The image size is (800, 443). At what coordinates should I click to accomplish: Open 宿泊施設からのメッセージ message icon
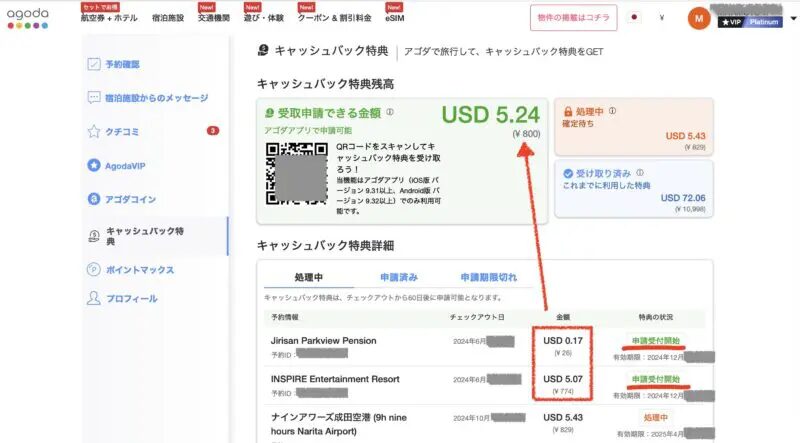(x=94, y=98)
